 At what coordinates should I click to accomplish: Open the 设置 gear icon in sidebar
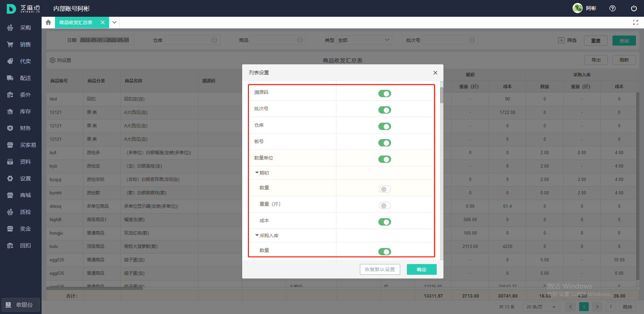tap(10, 178)
